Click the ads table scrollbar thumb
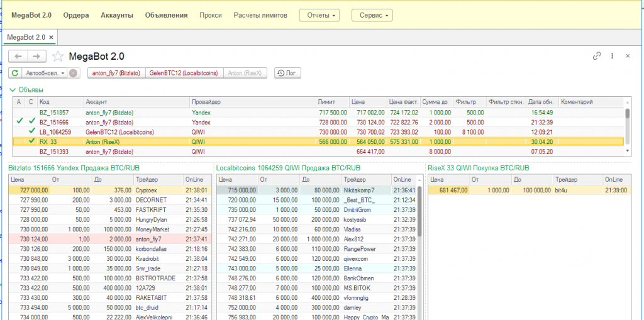Image resolution: width=644 pixels, height=320 pixels. (x=627, y=114)
